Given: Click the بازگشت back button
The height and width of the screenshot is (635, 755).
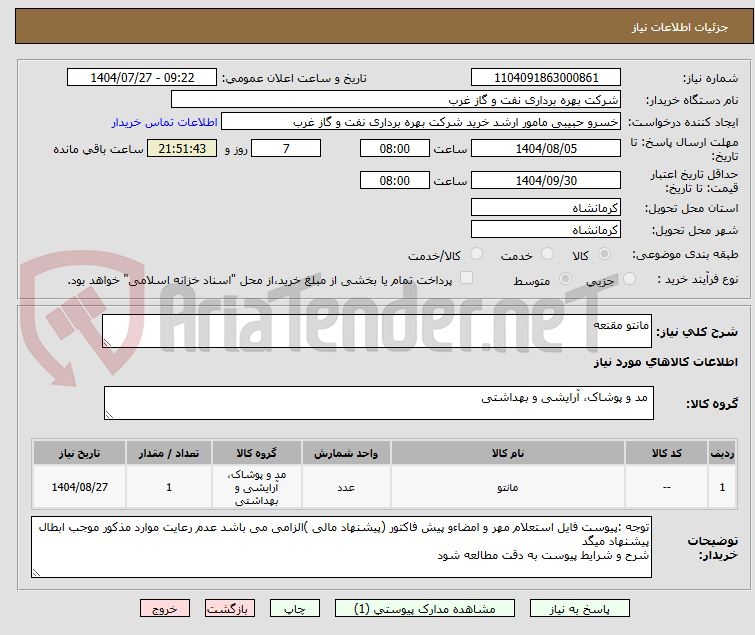Looking at the screenshot, I should [x=230, y=609].
